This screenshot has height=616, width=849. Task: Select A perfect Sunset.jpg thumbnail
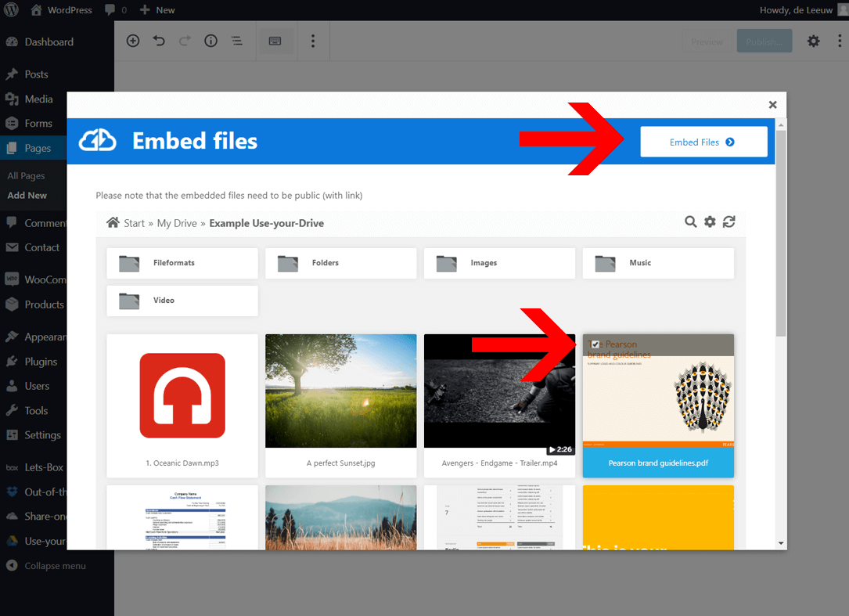pyautogui.click(x=340, y=391)
